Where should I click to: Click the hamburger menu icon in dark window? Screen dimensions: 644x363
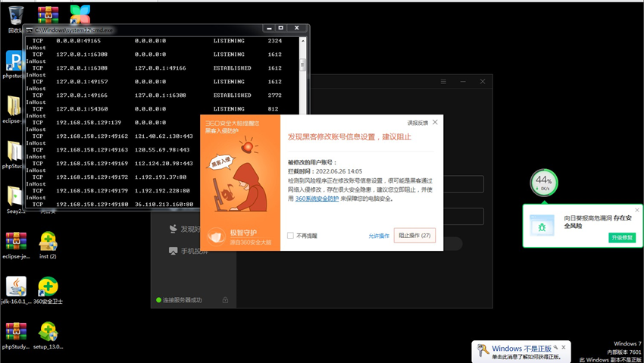[443, 82]
